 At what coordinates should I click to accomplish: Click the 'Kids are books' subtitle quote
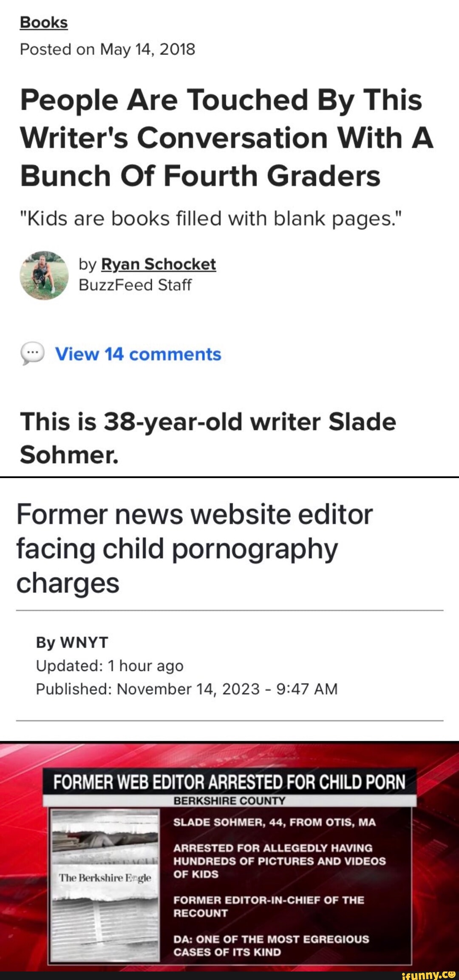[210, 219]
